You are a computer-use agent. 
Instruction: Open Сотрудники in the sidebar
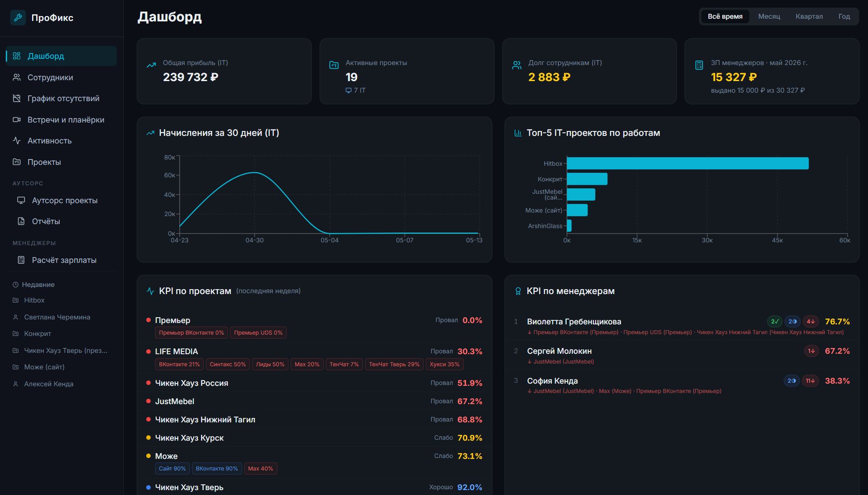(62, 78)
